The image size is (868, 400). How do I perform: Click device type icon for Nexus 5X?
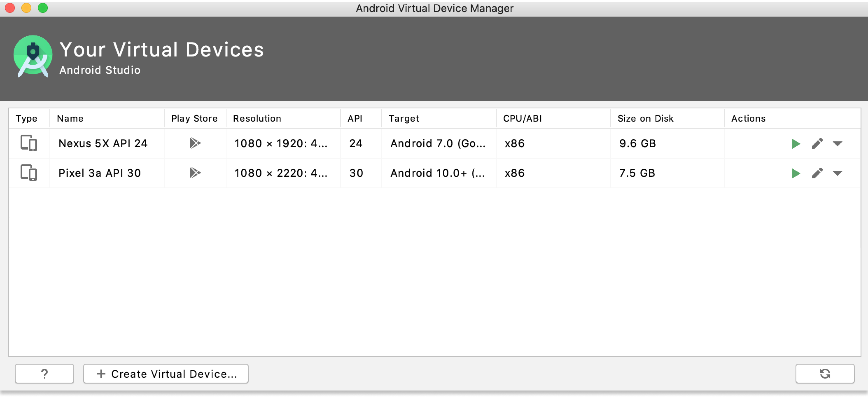pos(29,143)
